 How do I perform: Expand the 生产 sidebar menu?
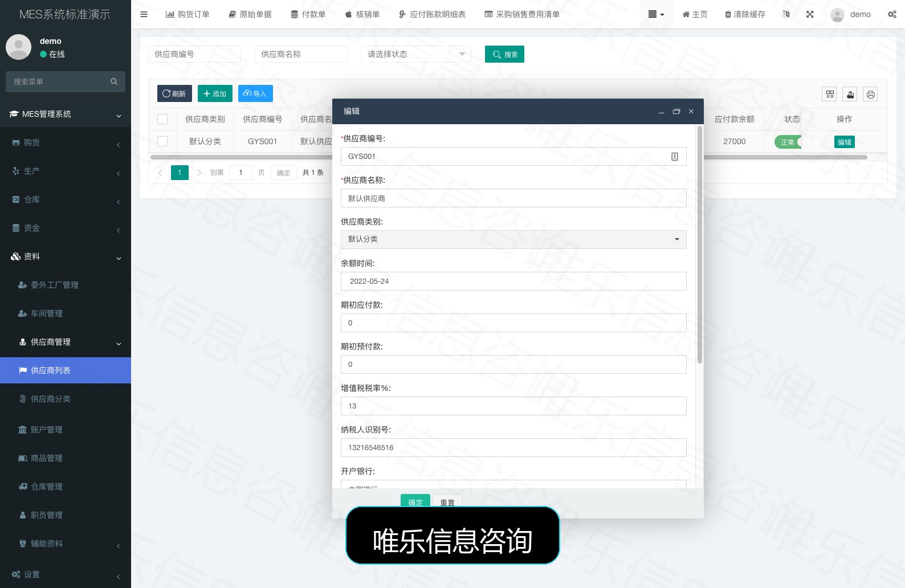[x=66, y=171]
